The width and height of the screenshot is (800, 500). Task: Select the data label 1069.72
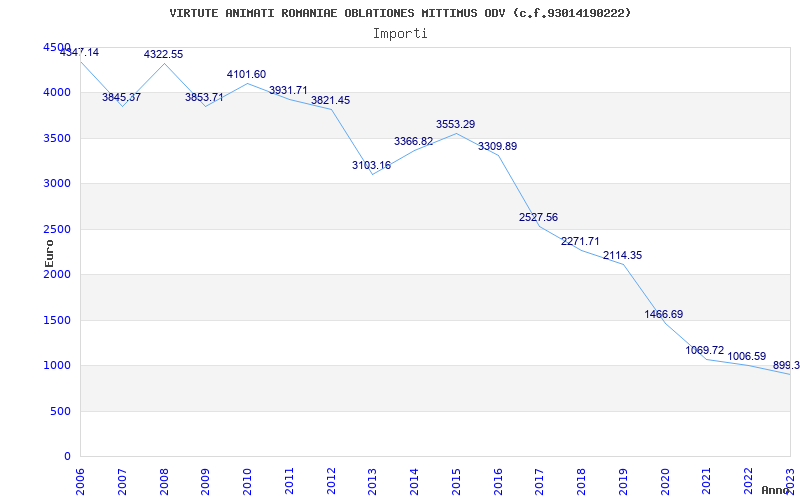click(x=705, y=351)
